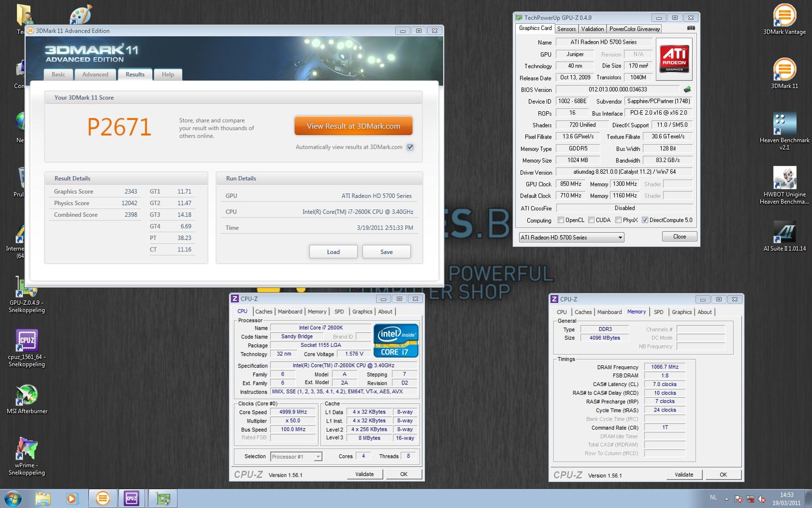The image size is (812, 508).
Task: Open the paint palette desktop icon
Action: 81,14
